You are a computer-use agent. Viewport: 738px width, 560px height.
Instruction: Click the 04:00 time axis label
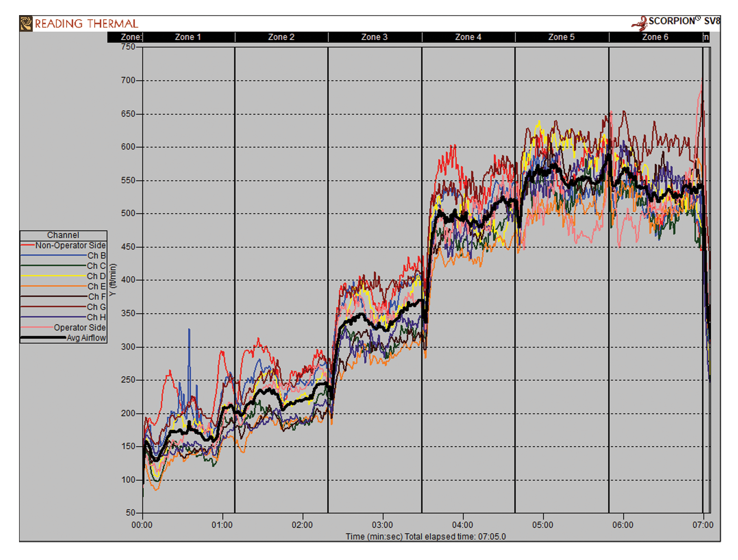coord(463,525)
